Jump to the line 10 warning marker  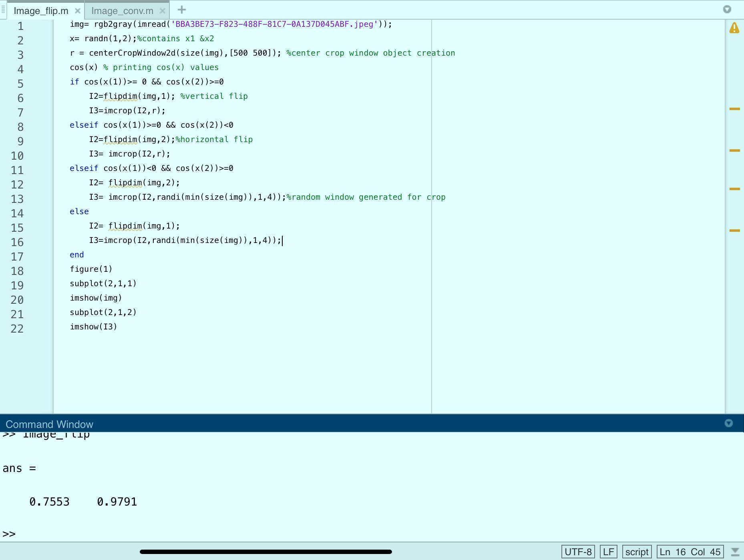(734, 151)
